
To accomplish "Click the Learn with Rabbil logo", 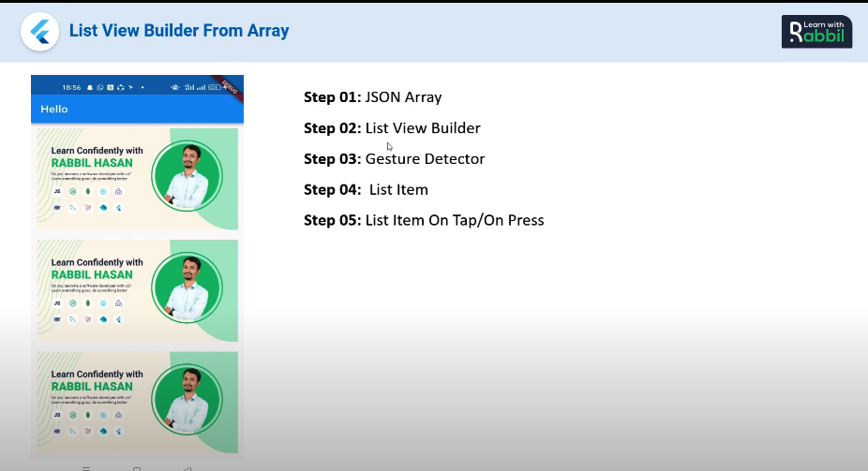I will click(x=816, y=31).
